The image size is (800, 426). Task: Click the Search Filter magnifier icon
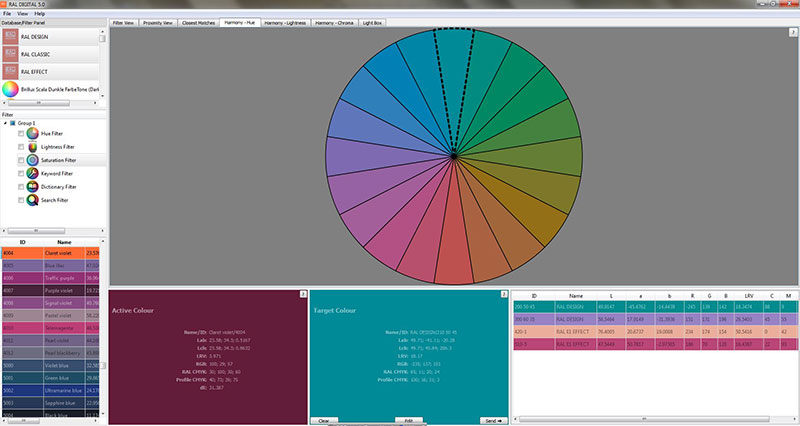pos(33,200)
